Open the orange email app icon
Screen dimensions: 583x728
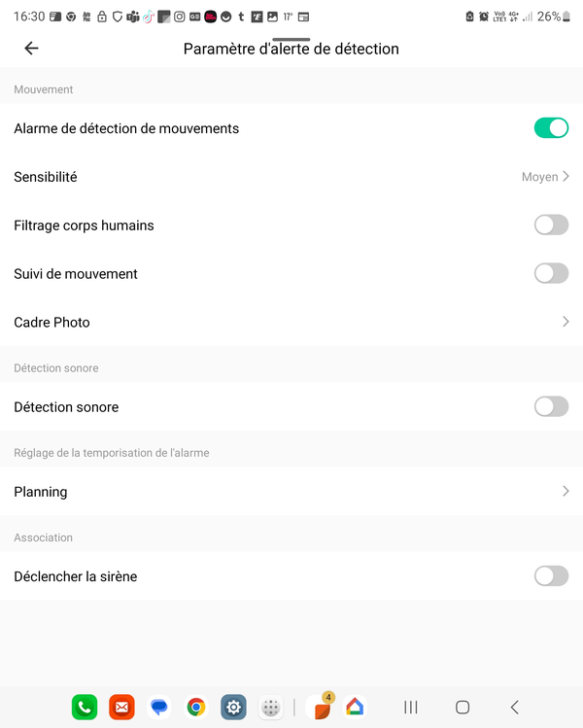[x=121, y=708]
